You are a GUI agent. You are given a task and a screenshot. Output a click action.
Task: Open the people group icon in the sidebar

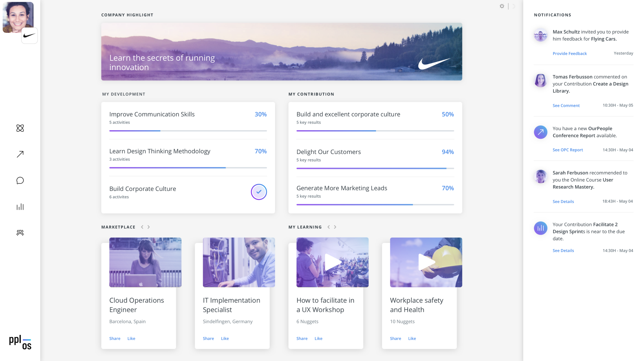pos(20,233)
